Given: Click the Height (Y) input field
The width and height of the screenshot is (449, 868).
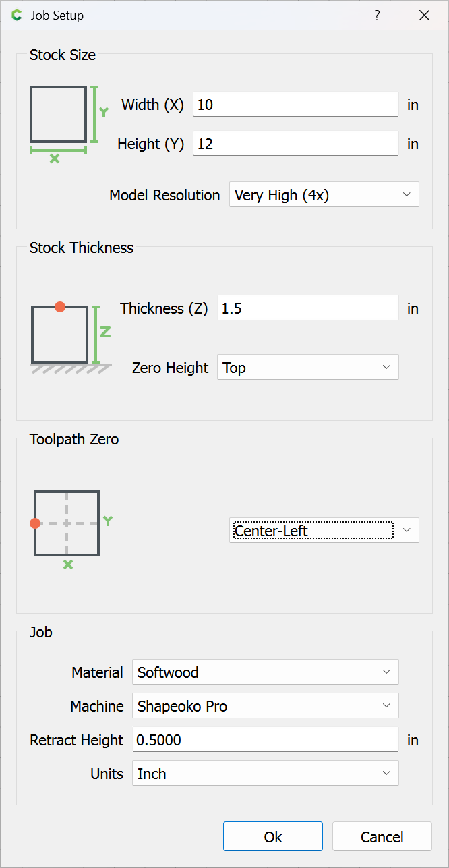Looking at the screenshot, I should tap(295, 144).
